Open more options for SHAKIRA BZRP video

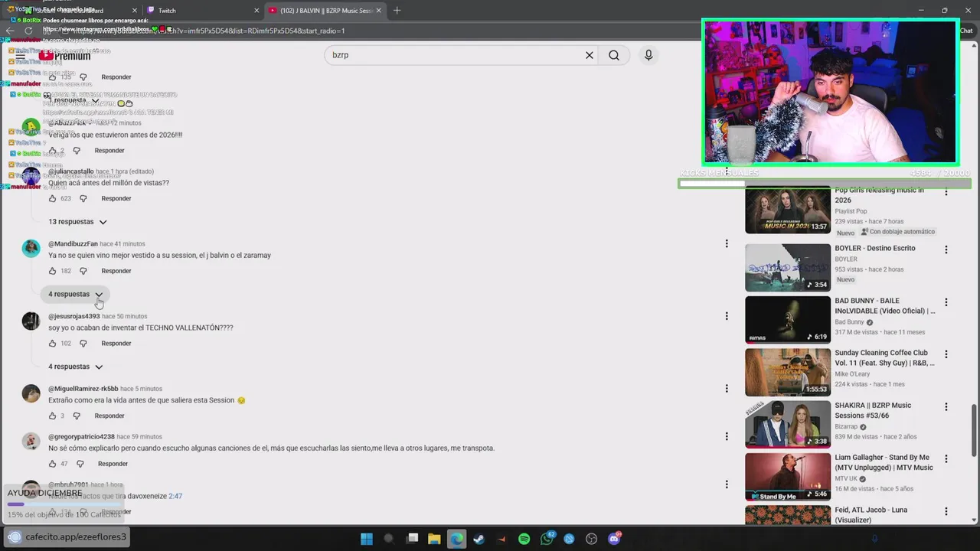coord(946,407)
